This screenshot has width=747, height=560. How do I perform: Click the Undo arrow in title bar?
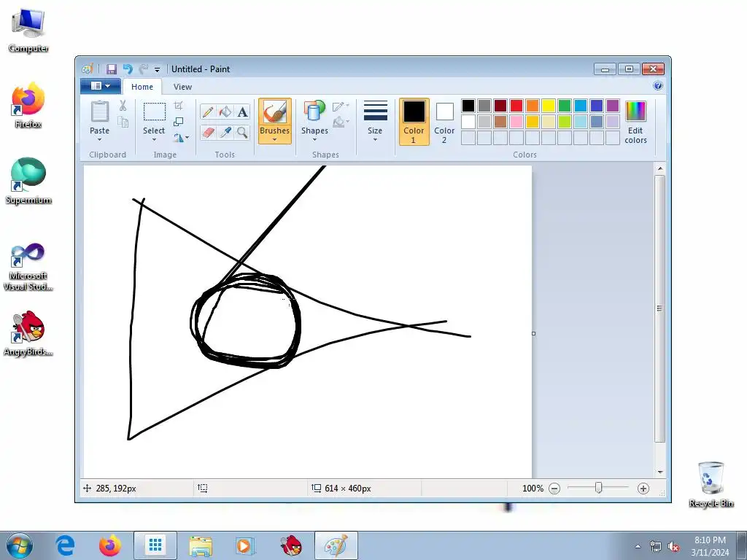tap(128, 69)
